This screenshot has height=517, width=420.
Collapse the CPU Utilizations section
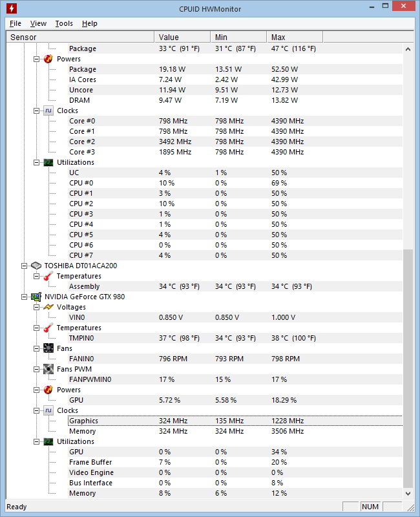(37, 162)
